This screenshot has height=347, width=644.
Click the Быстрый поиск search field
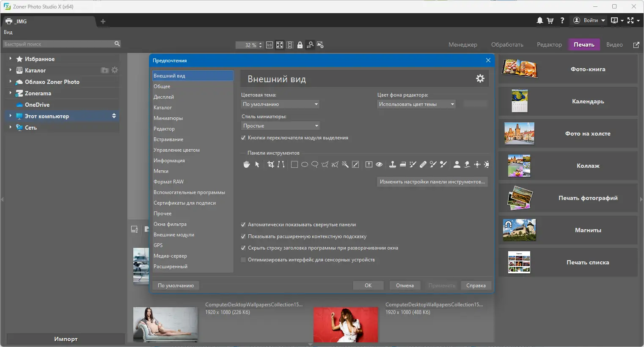click(58, 44)
